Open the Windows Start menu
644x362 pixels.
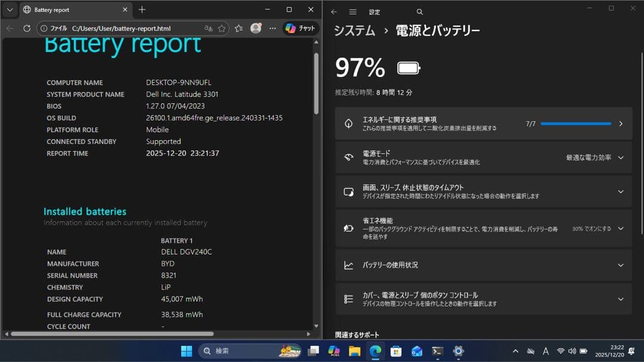click(187, 351)
